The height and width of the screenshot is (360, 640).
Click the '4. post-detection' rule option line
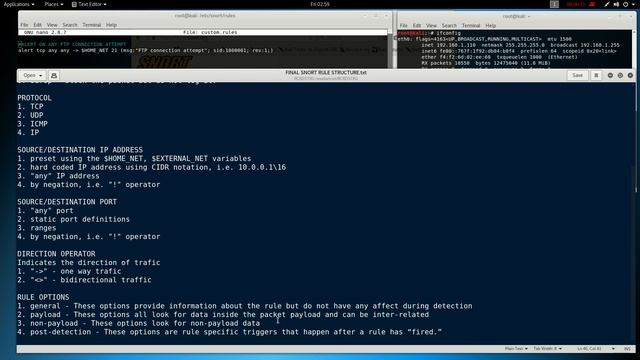pos(229,332)
